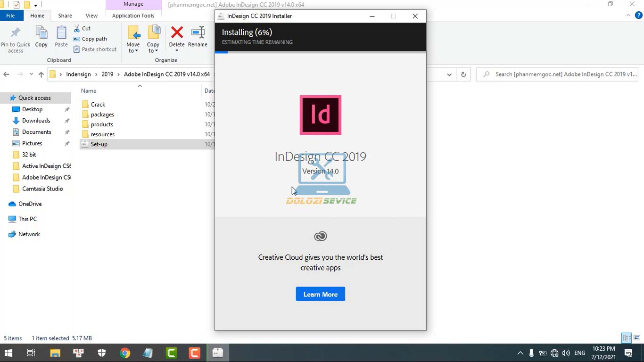This screenshot has width=644, height=362.
Task: Expand the address bar history dropdown
Action: [x=449, y=74]
